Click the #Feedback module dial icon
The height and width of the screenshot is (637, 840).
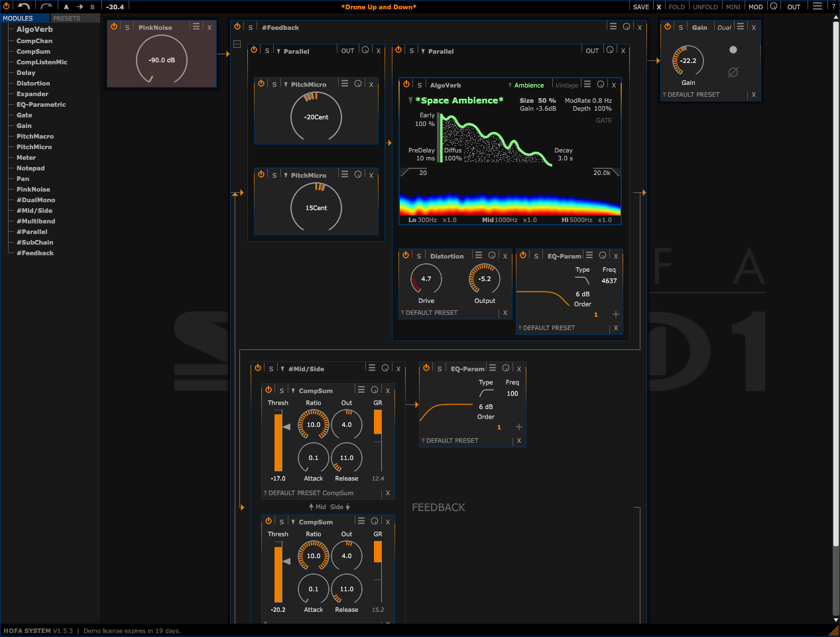pyautogui.click(x=627, y=27)
